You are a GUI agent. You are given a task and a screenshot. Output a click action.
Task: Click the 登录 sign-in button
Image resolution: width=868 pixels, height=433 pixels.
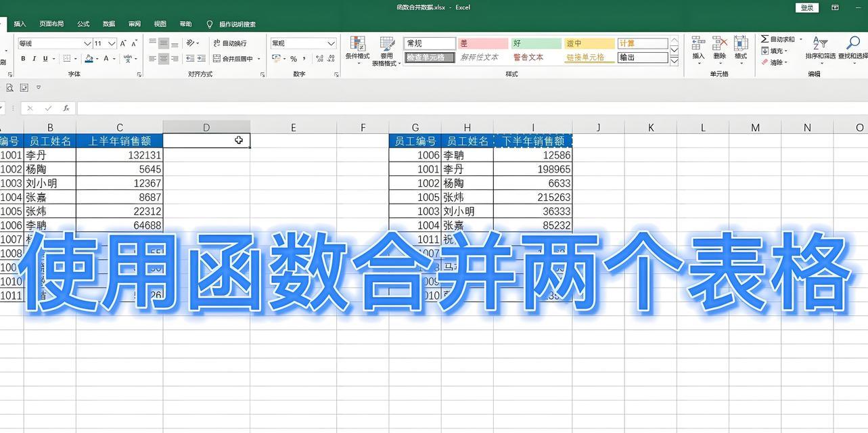click(807, 7)
